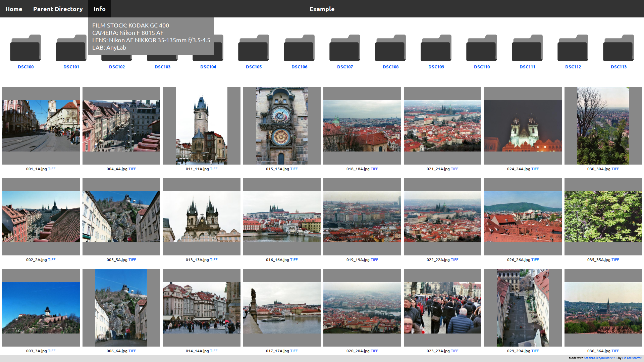Open the Flo Greistorfer author link

(x=632, y=358)
